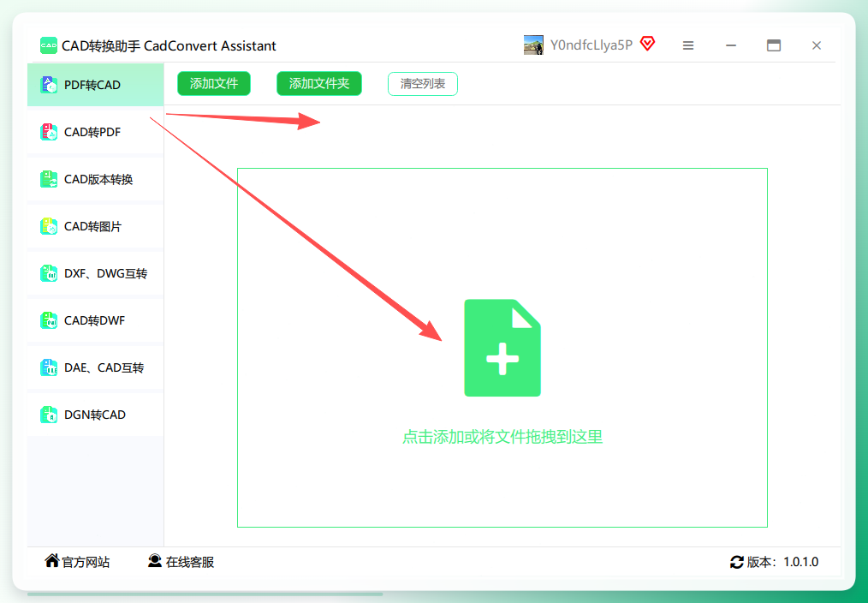The width and height of the screenshot is (868, 603).
Task: Click the CAD转图片 sidebar icon
Action: (49, 226)
